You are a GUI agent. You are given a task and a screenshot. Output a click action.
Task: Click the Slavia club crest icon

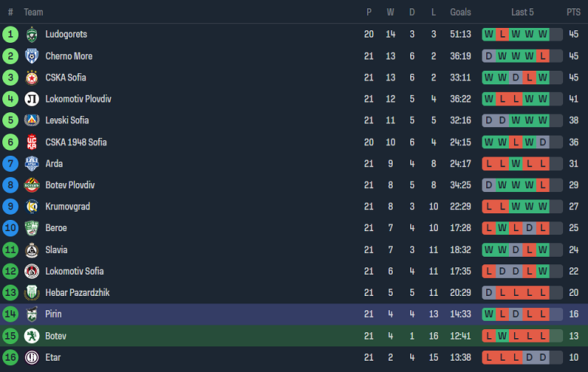32,249
